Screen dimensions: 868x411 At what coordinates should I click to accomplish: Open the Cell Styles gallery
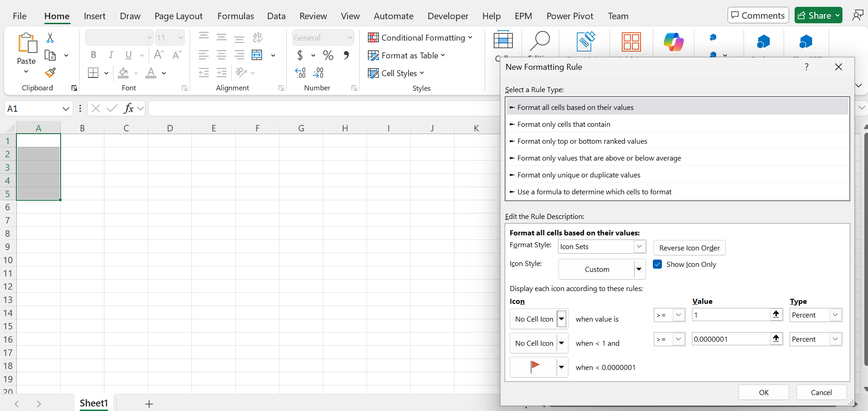pos(396,73)
